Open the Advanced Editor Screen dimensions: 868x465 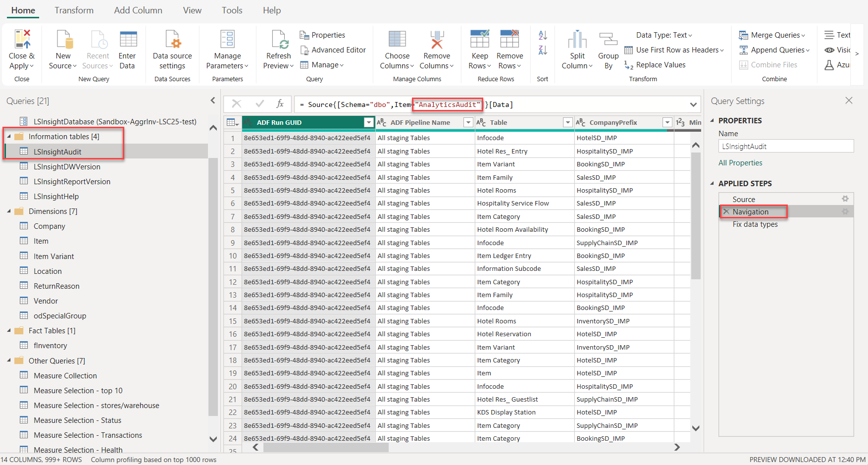333,50
